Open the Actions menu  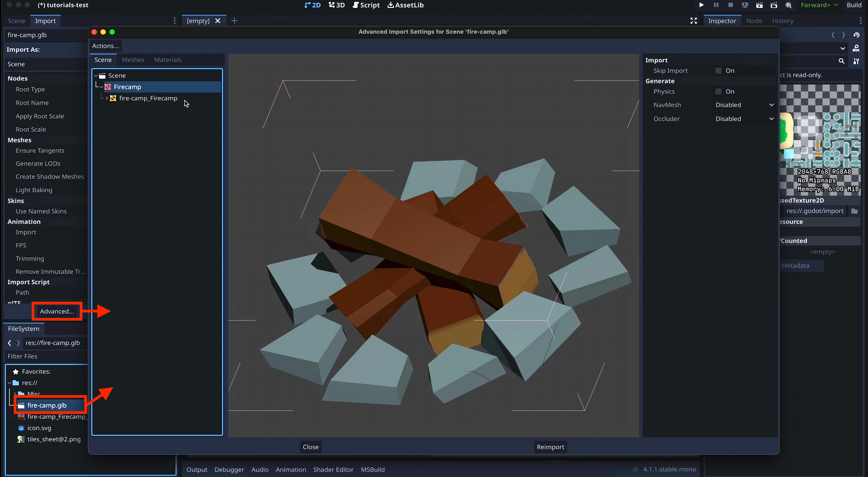(105, 46)
